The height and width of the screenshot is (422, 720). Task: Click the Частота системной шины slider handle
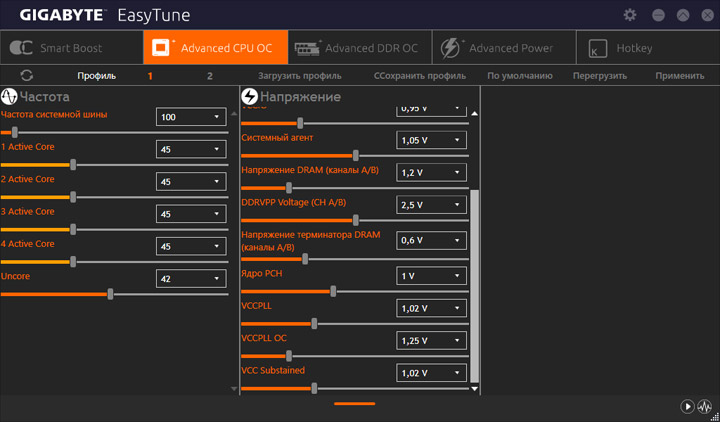15,133
